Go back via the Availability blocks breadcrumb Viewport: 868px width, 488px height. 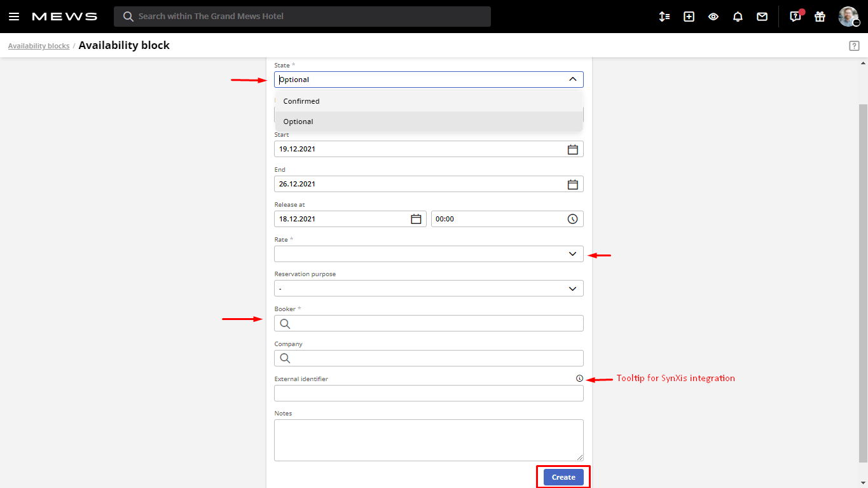coord(38,45)
